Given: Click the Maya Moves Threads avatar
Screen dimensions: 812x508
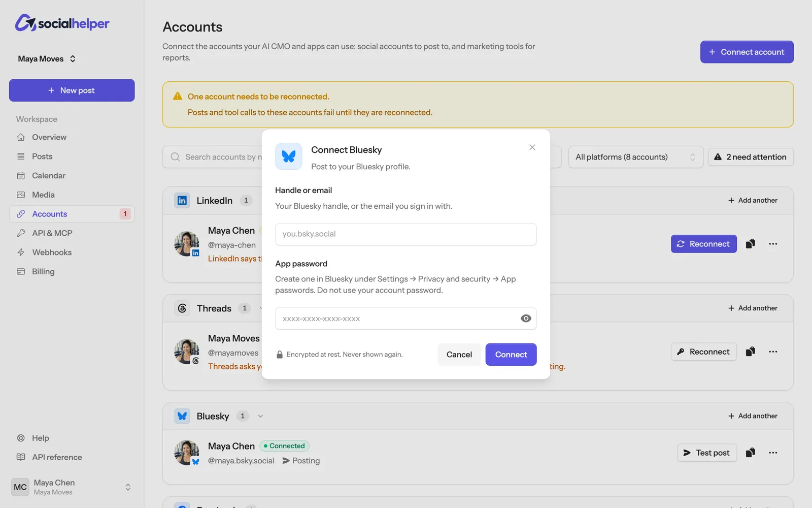Looking at the screenshot, I should point(187,352).
